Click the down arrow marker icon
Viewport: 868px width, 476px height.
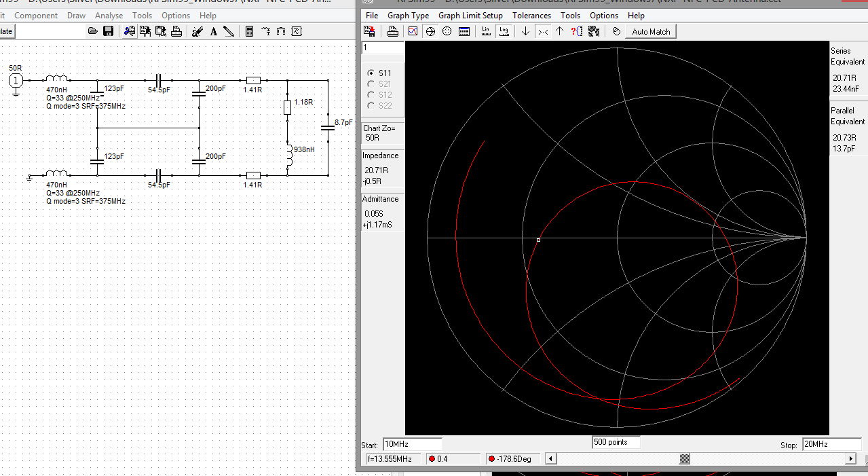(x=525, y=31)
